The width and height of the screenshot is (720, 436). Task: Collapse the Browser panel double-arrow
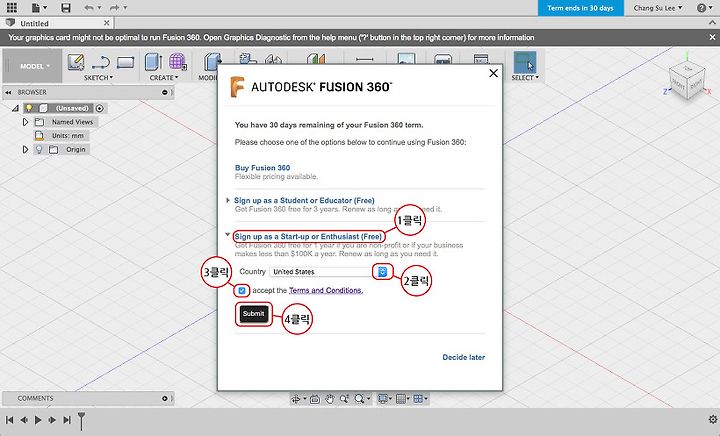(x=8, y=92)
